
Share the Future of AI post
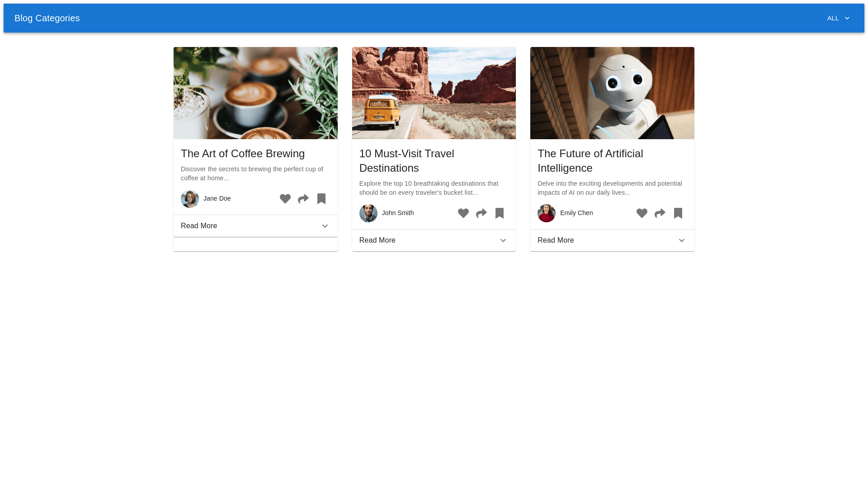[x=660, y=213]
